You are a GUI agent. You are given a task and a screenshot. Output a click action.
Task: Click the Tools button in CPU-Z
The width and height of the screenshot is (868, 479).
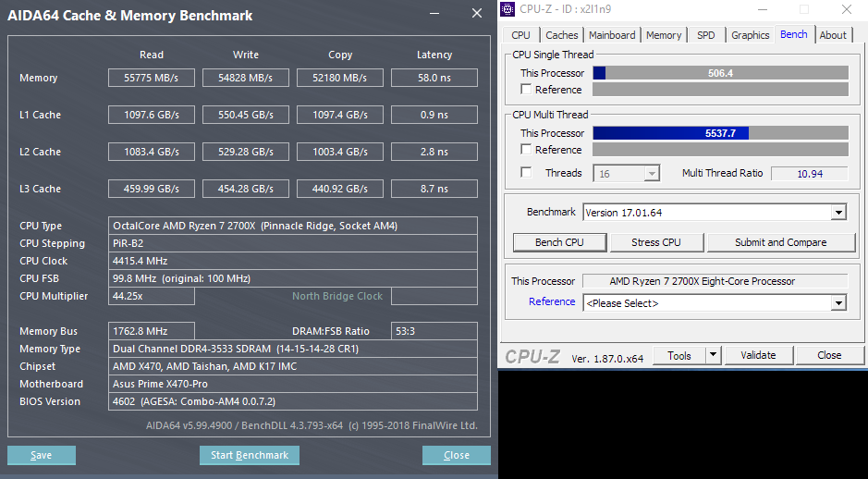click(x=679, y=355)
